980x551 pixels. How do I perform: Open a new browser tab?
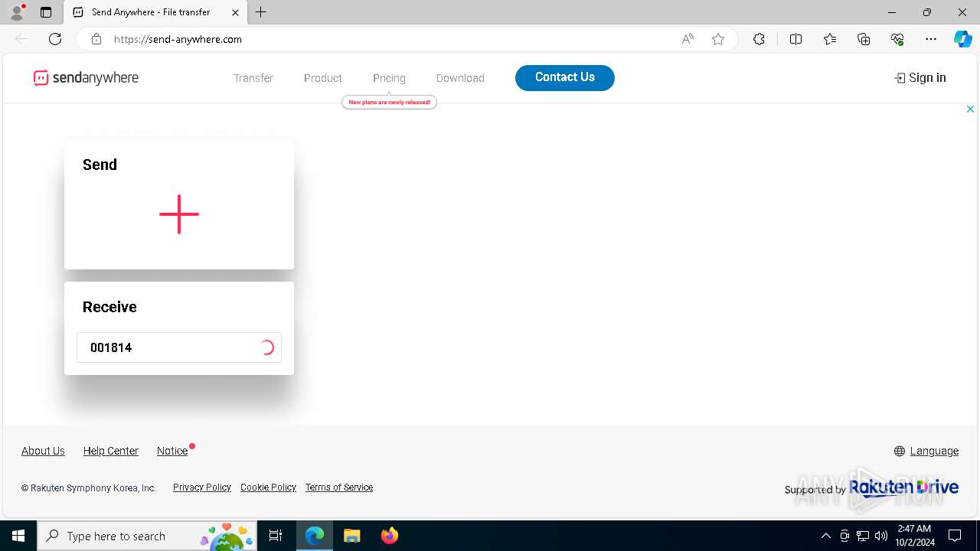tap(261, 12)
